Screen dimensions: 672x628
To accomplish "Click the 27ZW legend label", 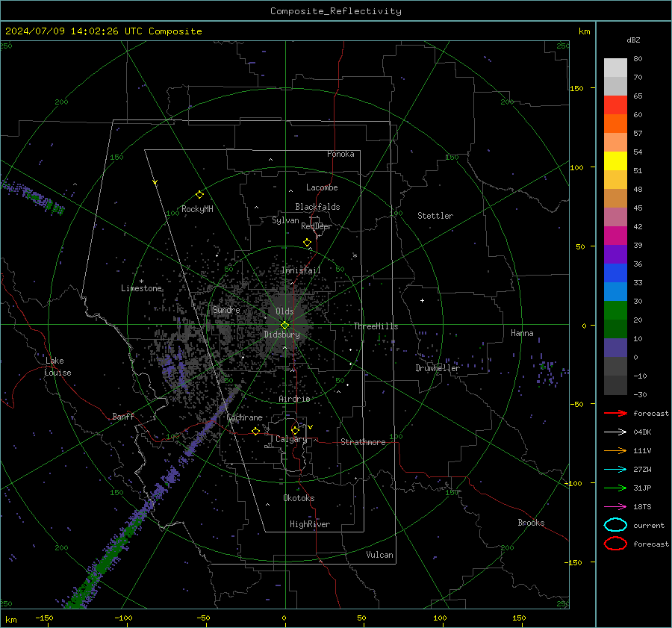I will tap(642, 470).
